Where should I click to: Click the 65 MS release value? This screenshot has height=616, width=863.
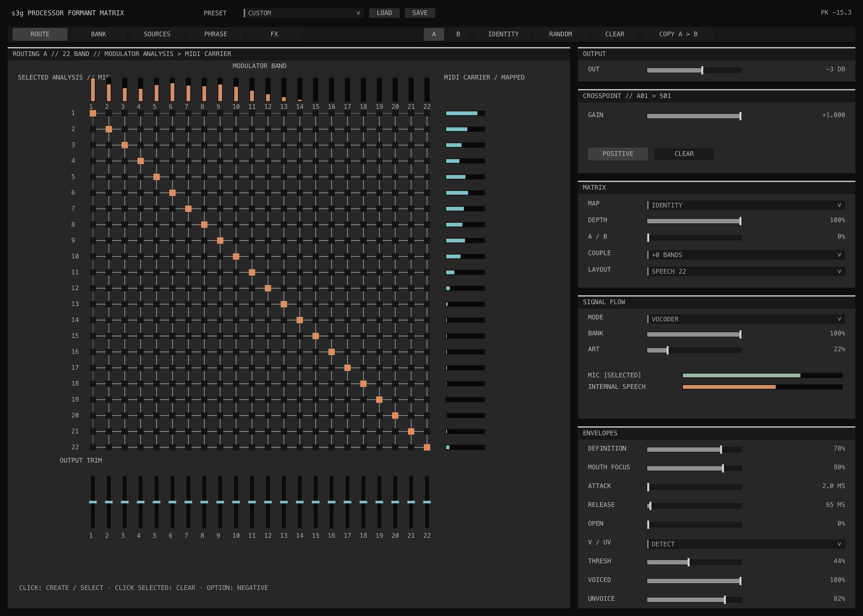[x=836, y=505]
